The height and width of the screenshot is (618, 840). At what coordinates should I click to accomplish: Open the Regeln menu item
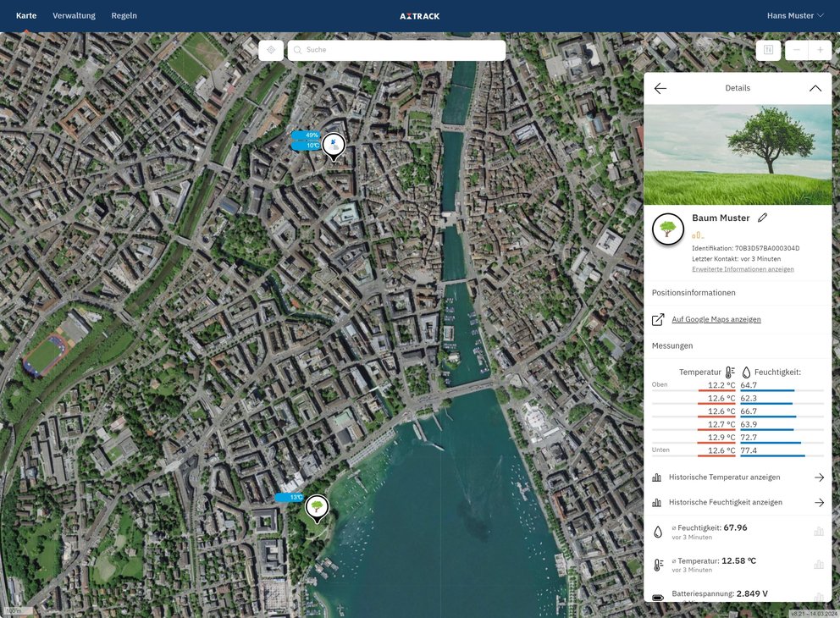tap(124, 15)
